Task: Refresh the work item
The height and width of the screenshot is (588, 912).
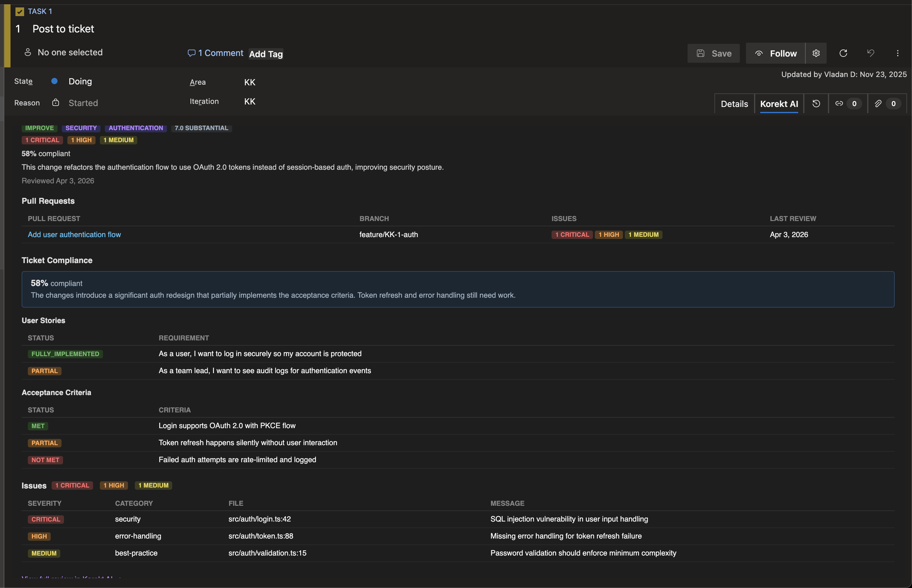Action: pos(843,53)
